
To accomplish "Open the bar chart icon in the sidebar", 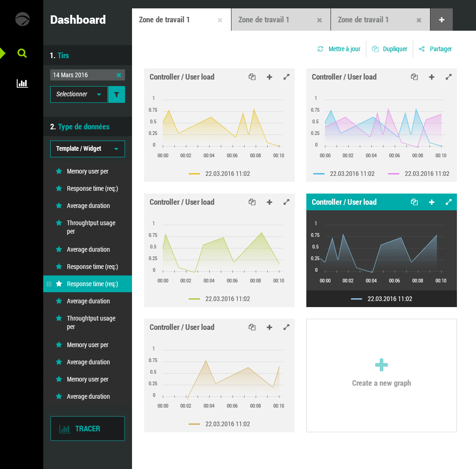I will click(22, 83).
